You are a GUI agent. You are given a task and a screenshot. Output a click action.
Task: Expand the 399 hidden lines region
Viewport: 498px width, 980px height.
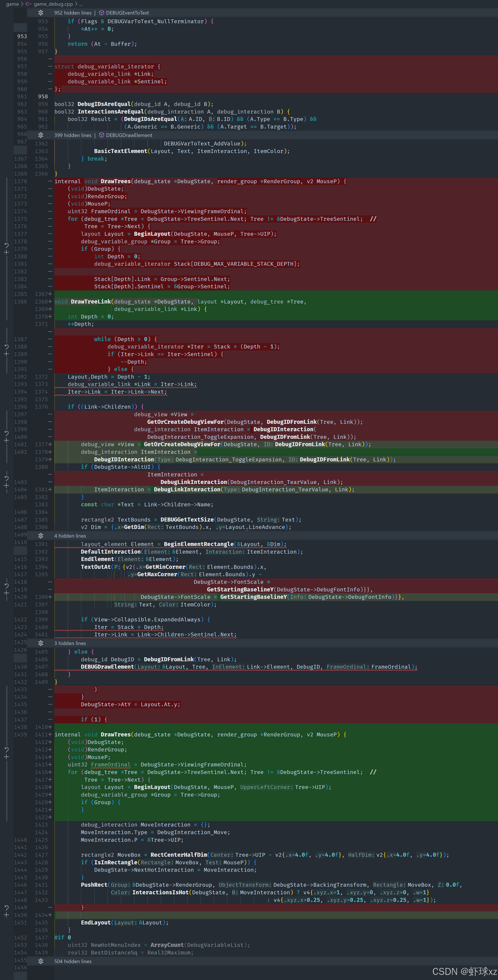pos(41,135)
